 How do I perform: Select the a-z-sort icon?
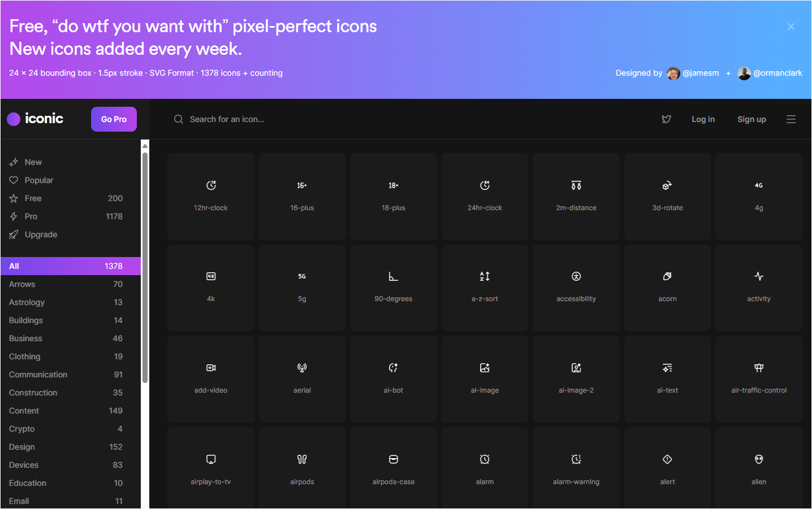pos(485,288)
